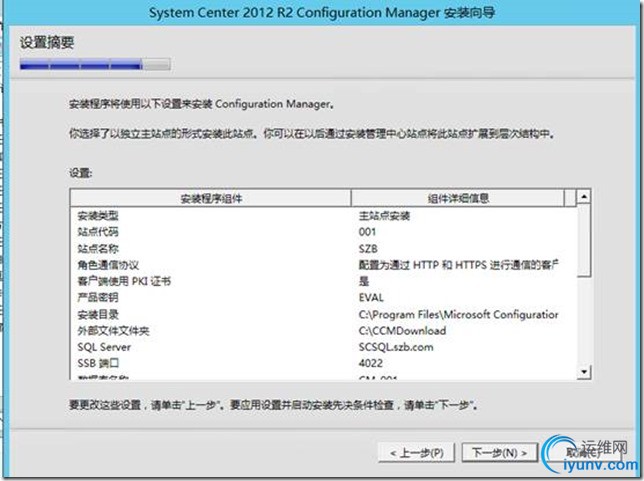Click the SCSQL.szb.com server value
This screenshot has width=644, height=481.
coord(396,347)
